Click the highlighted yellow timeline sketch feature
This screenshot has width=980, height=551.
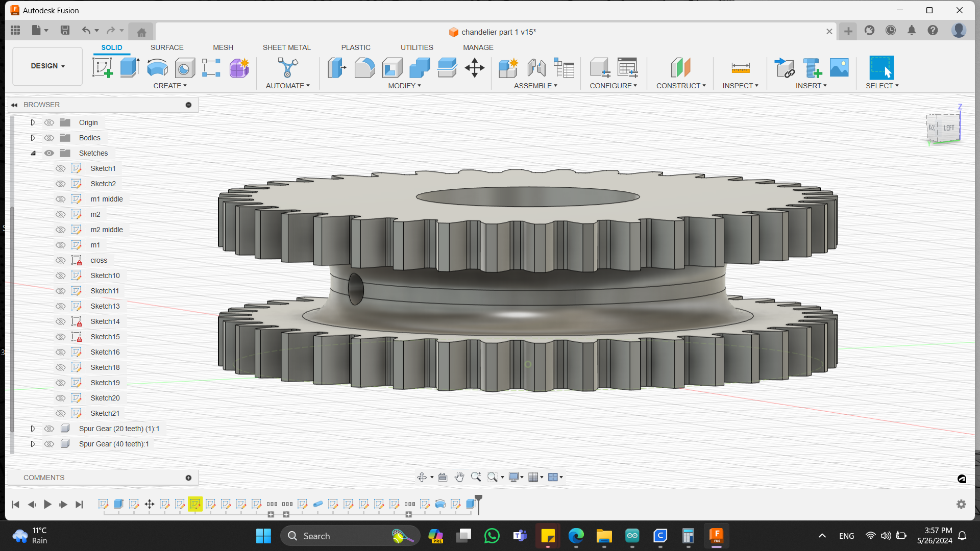pos(195,504)
